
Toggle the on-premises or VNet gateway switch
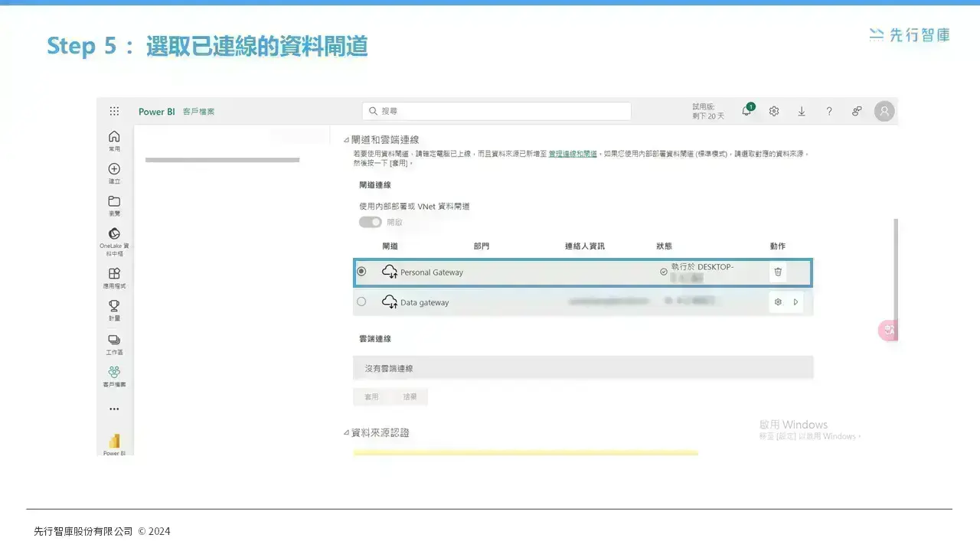[371, 222]
